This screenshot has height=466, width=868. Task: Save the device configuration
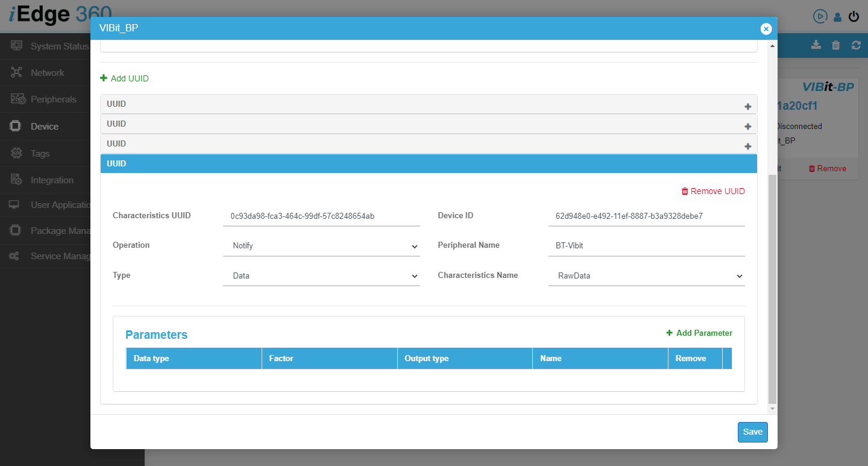point(752,432)
